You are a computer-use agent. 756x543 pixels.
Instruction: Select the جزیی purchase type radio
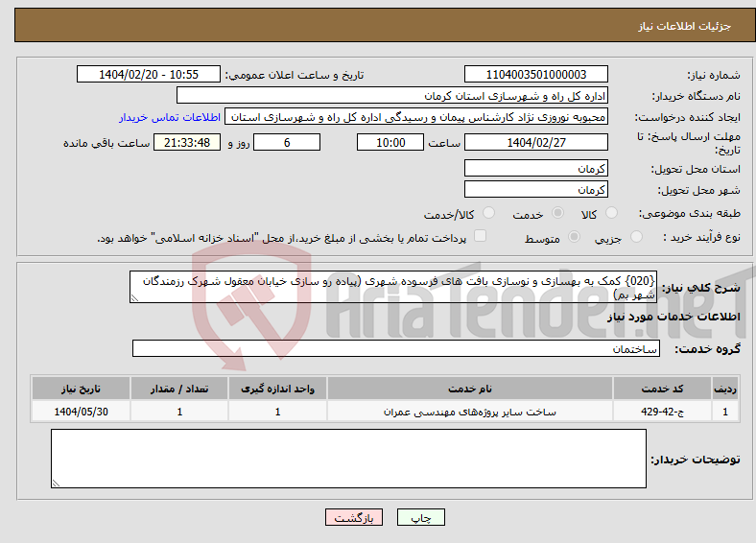pos(636,236)
